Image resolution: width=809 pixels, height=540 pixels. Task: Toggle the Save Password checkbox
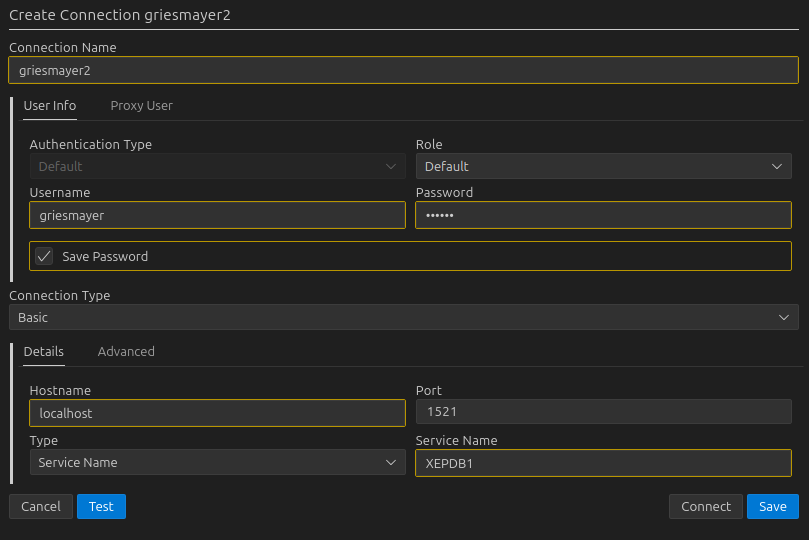click(x=44, y=256)
